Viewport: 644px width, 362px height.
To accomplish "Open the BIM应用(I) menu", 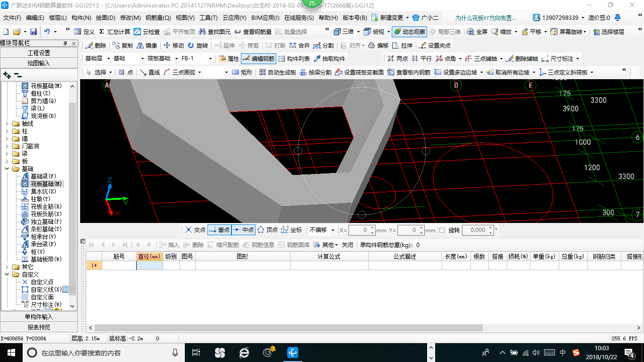I will point(265,18).
